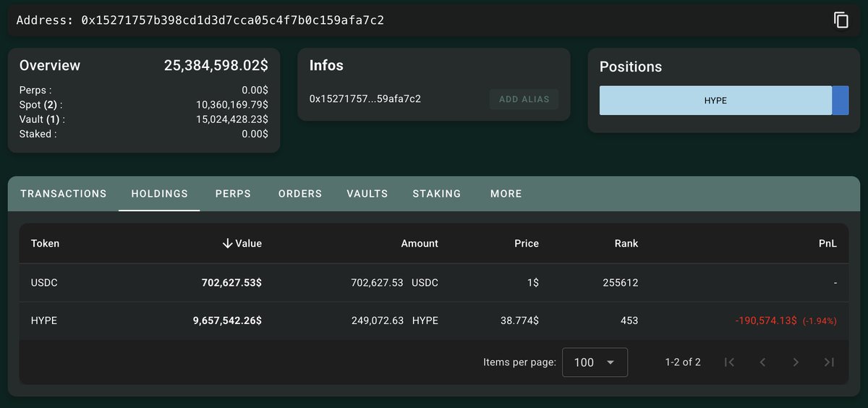Select the Orders tab
This screenshot has height=408, width=868.
coord(300,194)
